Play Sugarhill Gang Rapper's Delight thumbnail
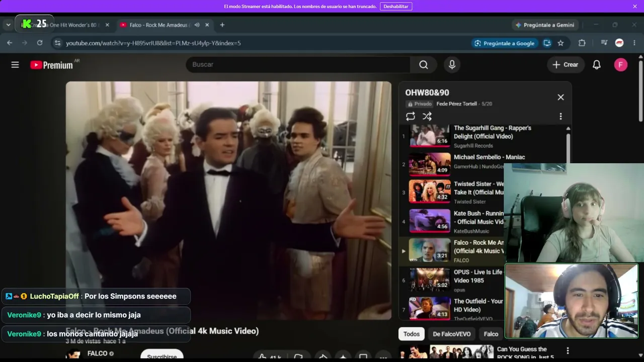 click(x=430, y=136)
